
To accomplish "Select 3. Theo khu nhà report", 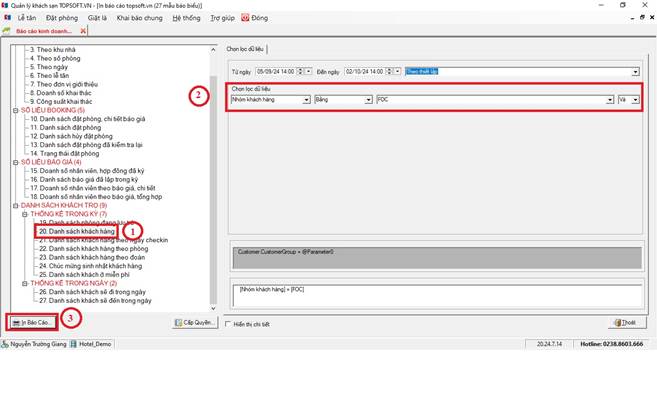I will pos(53,49).
